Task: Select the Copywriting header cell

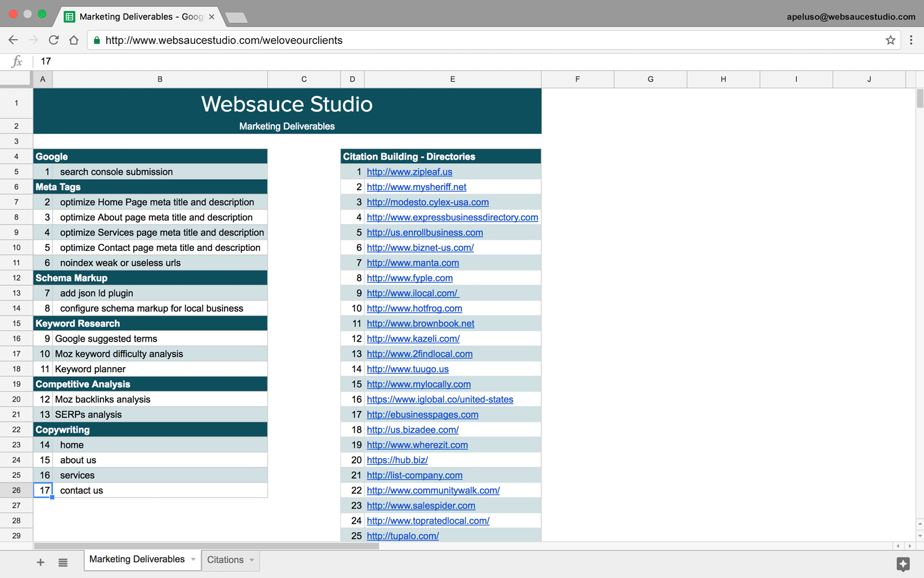Action: 150,430
